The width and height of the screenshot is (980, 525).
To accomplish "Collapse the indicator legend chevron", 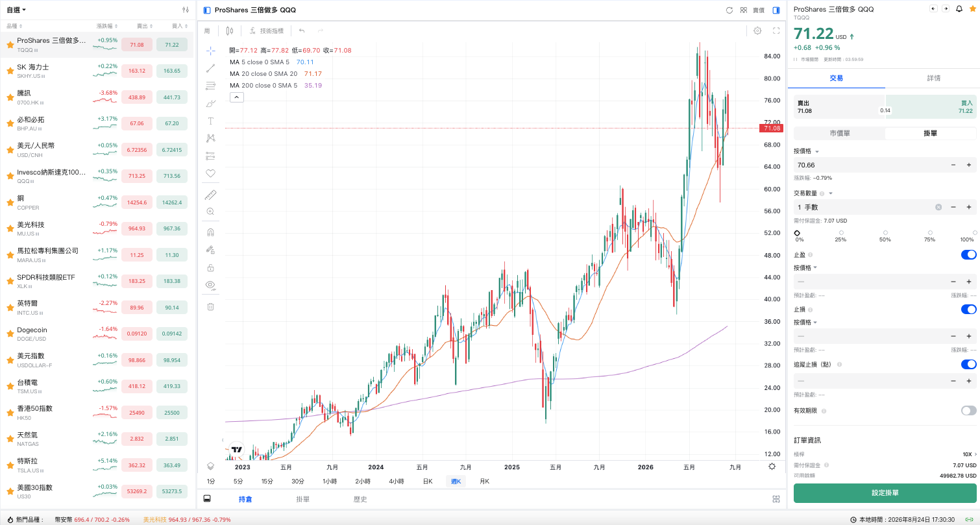I will coord(236,97).
